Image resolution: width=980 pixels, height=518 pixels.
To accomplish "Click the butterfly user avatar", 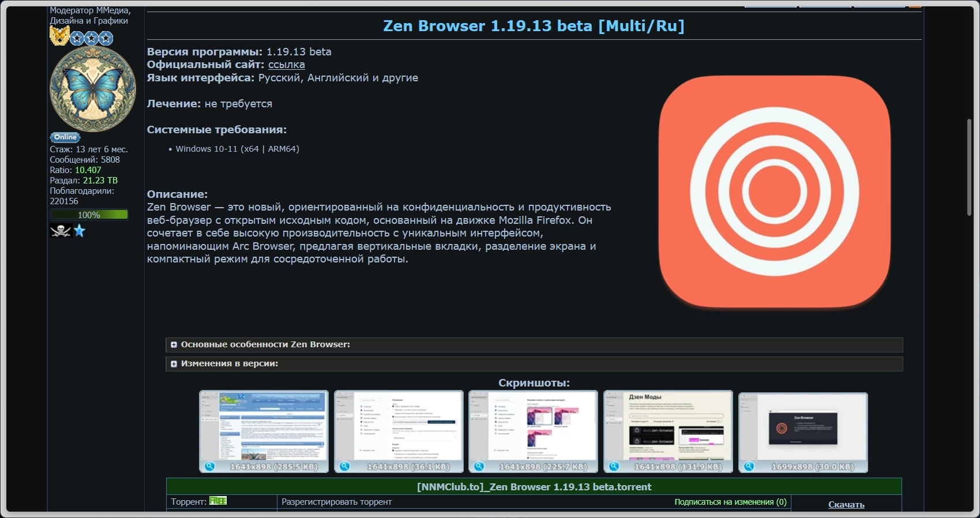I will point(93,89).
